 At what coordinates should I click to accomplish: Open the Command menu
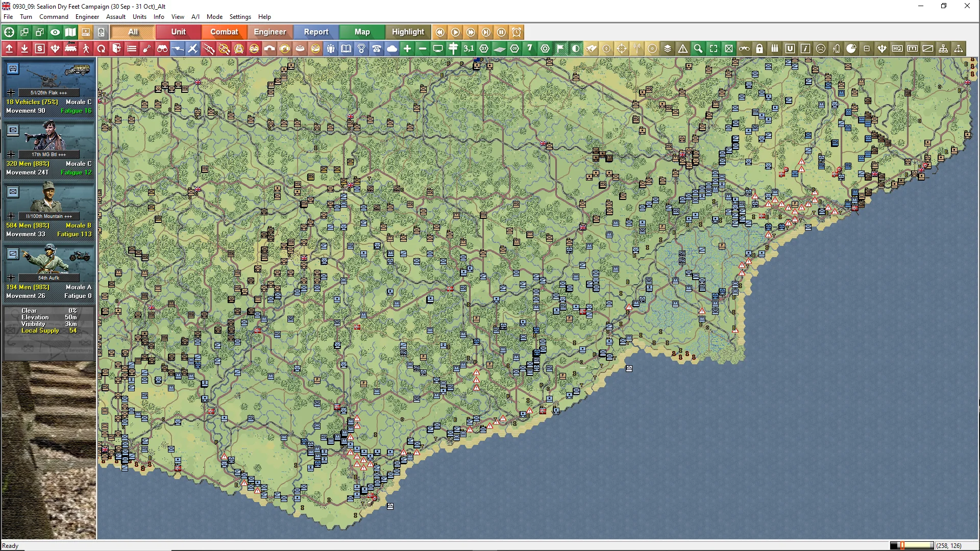coord(54,16)
